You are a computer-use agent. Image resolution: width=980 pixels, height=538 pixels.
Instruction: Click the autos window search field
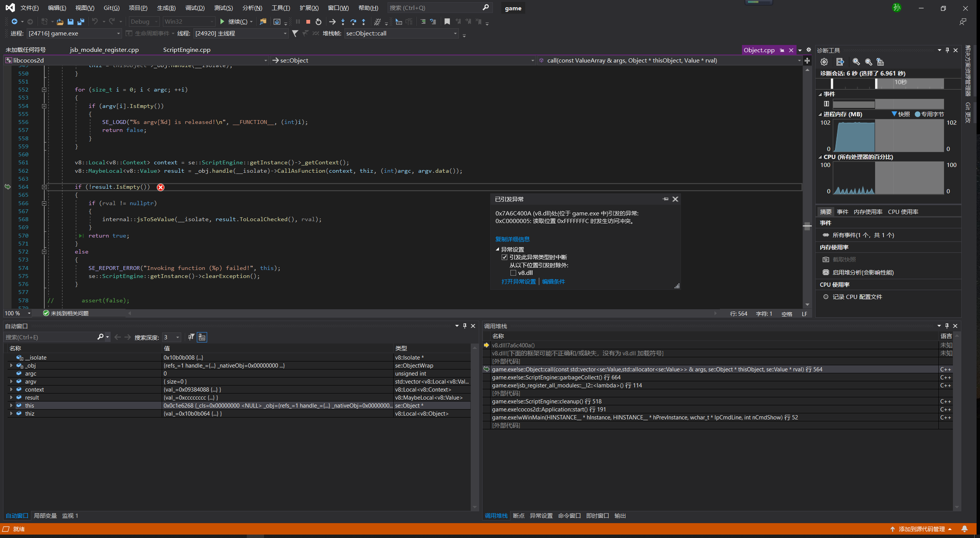[x=50, y=337]
